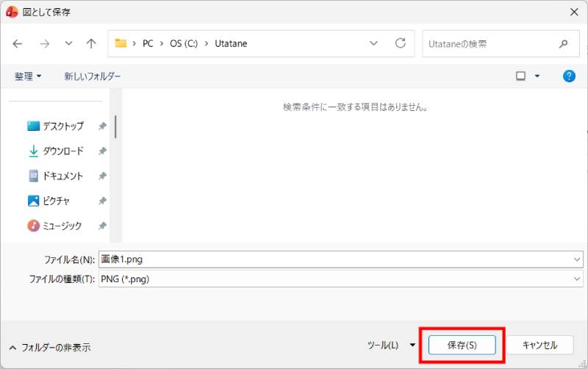Open the ファイルの種類 PNG combo box
This screenshot has width=588, height=369.
point(341,279)
